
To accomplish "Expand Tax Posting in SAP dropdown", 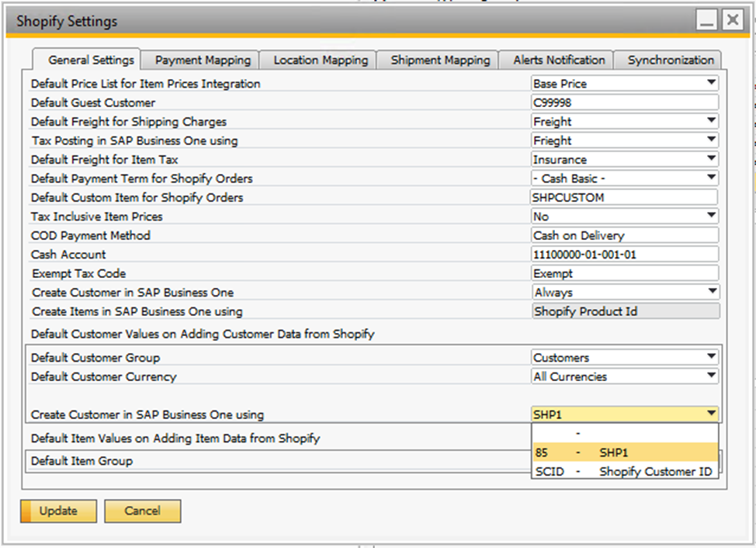I will tap(711, 140).
